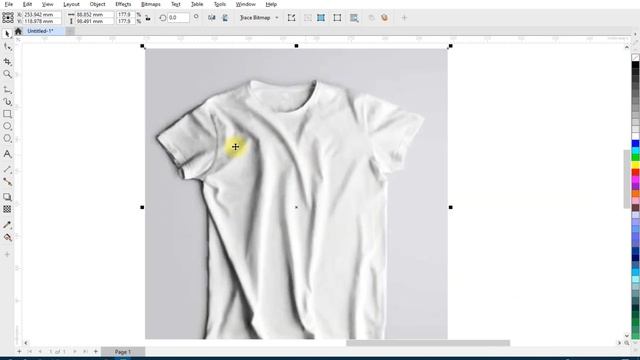Open the File menu
Viewport: 640px width, 360px height.
tap(9, 4)
